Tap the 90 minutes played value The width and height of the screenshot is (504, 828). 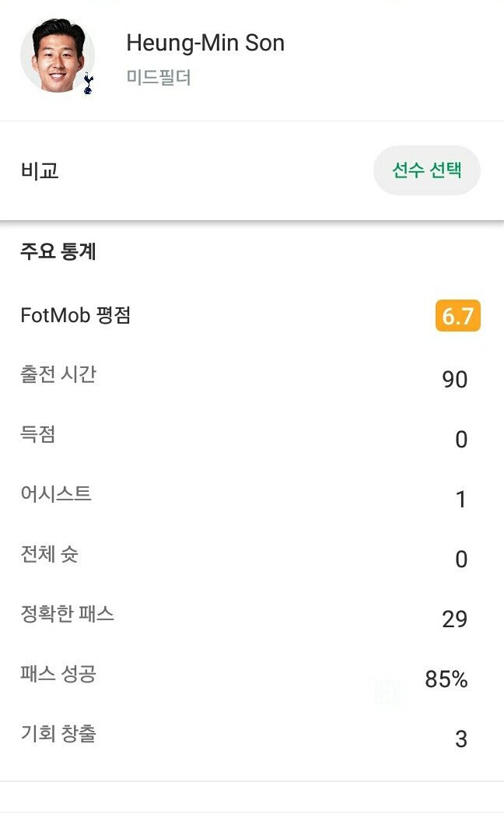(x=454, y=380)
